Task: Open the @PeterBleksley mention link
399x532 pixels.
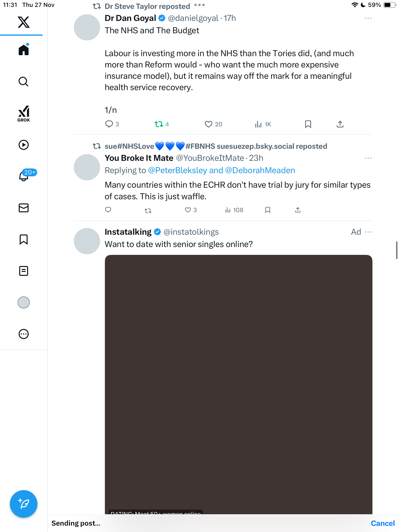Action: 177,170
